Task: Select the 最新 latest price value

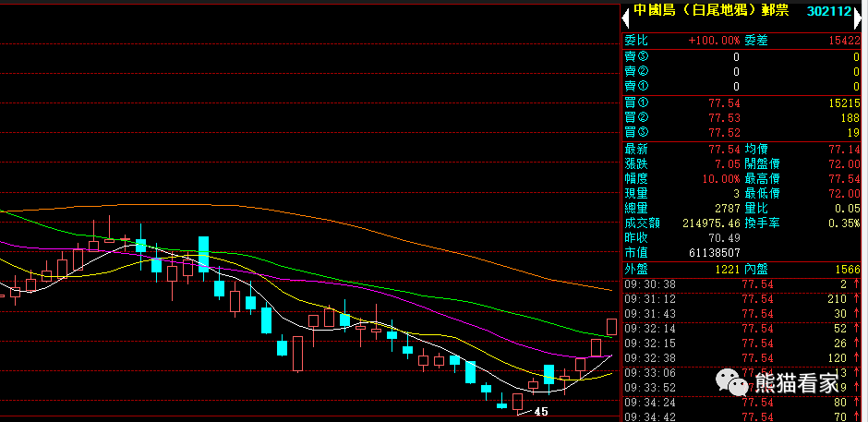Action: [725, 150]
